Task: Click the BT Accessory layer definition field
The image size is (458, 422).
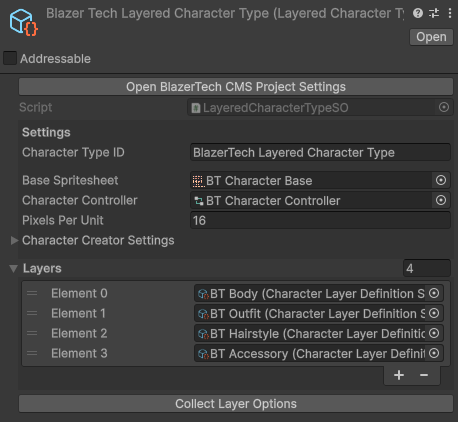Action: point(319,353)
